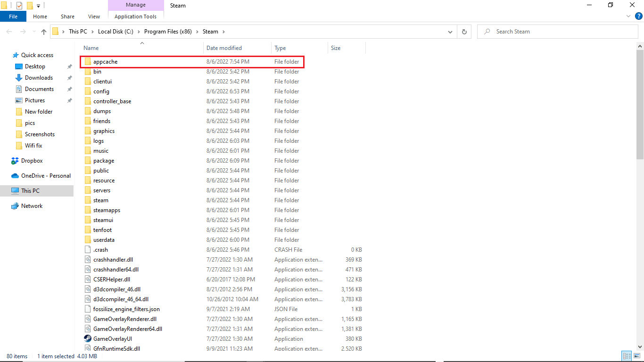Open address bar history dropdown
This screenshot has height=362, width=644.
click(x=450, y=32)
